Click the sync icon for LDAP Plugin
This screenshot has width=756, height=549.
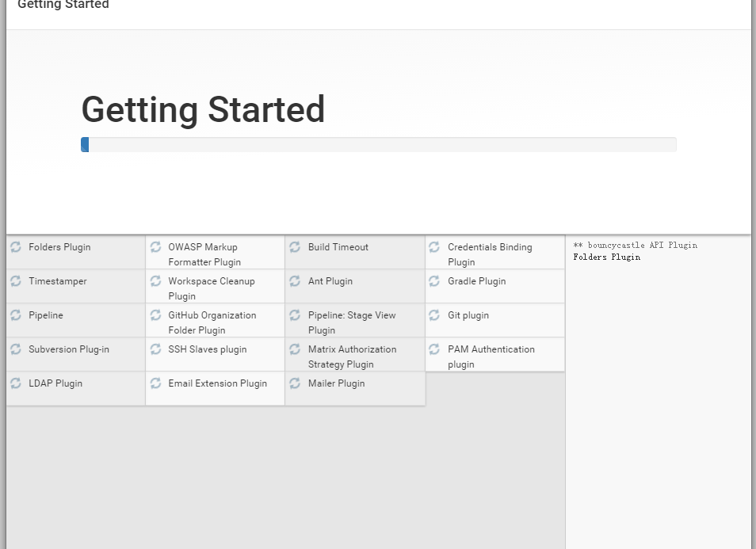tap(16, 383)
